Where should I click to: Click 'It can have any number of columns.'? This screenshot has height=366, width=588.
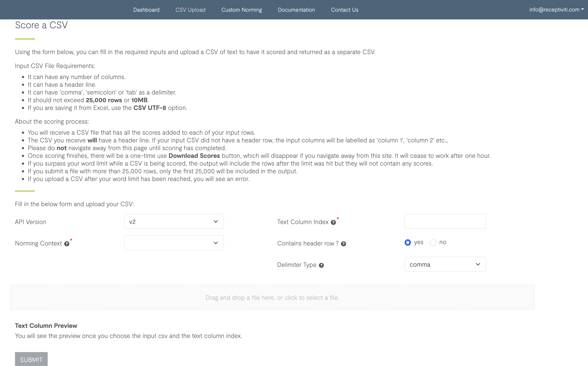pos(76,77)
